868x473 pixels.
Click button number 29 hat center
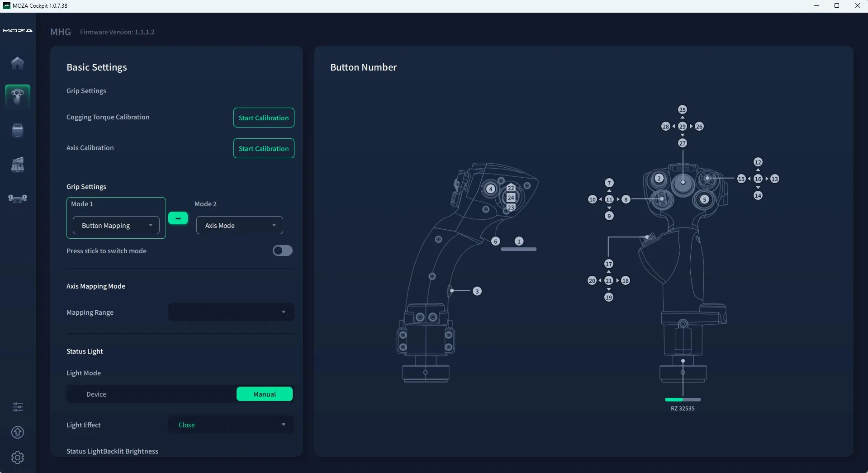pyautogui.click(x=683, y=127)
